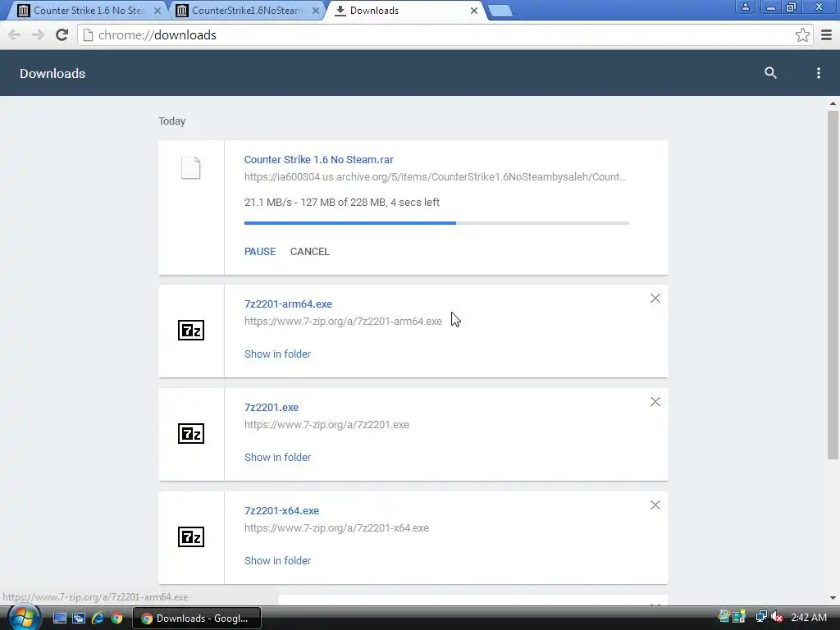This screenshot has width=840, height=630.
Task: Click the Switch between windows quick launch icon
Action: (79, 619)
